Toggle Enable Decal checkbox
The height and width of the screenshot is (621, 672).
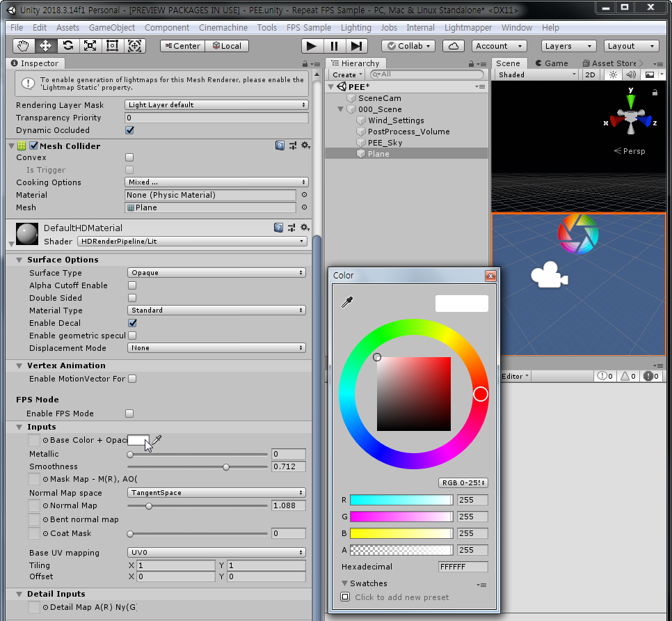[x=132, y=323]
